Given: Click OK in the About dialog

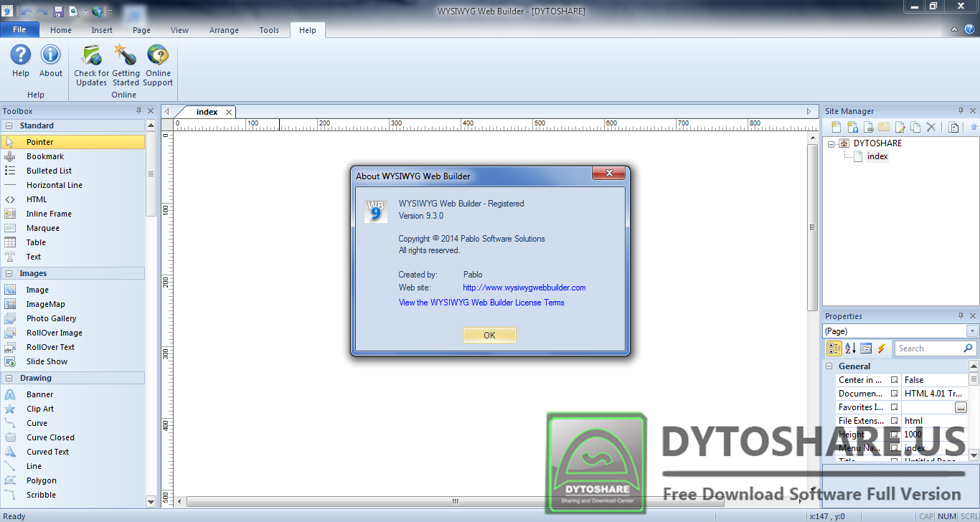Looking at the screenshot, I should coord(489,335).
